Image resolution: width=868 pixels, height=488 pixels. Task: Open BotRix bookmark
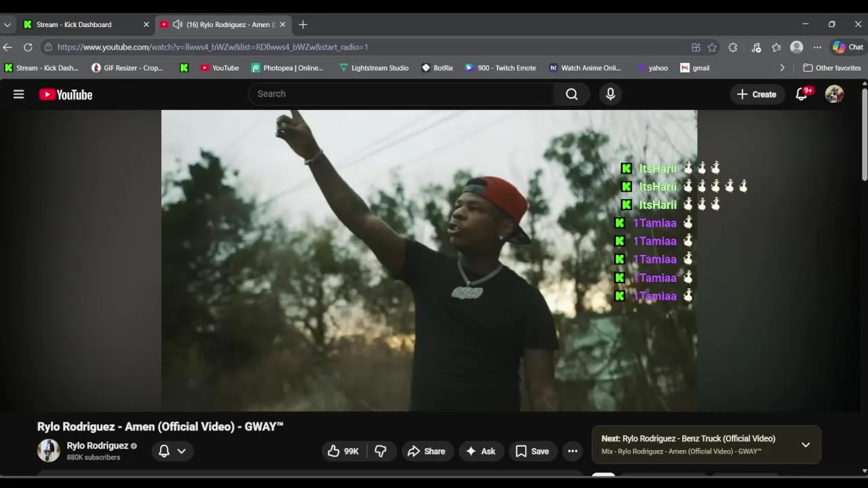click(437, 68)
